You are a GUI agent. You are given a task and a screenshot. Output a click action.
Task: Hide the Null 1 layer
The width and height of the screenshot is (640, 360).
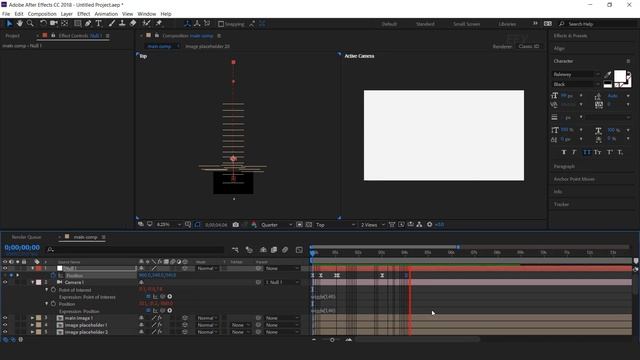[5, 268]
